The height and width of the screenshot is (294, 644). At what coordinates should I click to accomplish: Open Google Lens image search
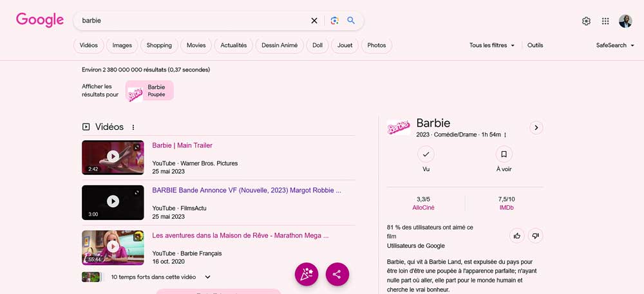coord(335,21)
